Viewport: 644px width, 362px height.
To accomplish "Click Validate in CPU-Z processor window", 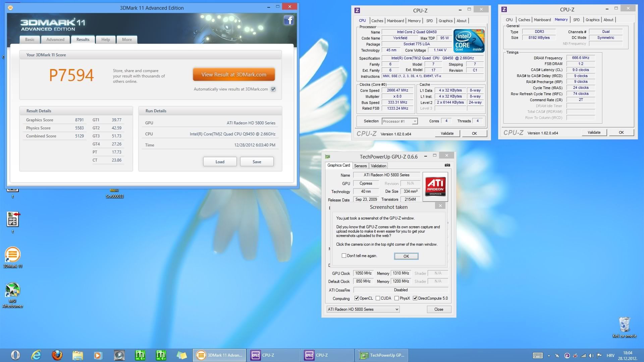I will (447, 133).
